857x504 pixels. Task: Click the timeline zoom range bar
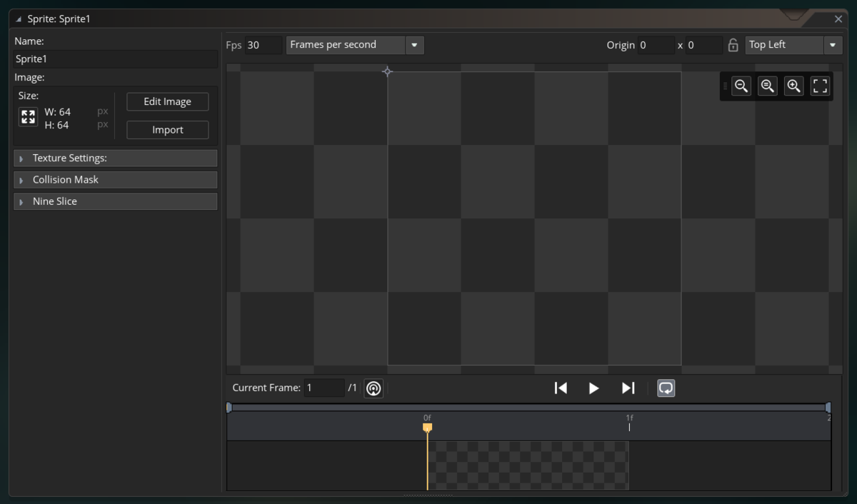pos(528,408)
